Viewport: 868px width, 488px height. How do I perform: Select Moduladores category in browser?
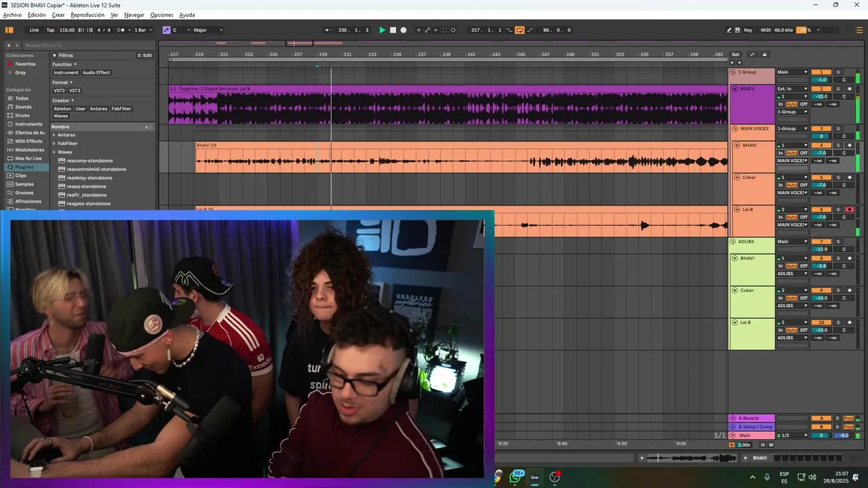[30, 150]
